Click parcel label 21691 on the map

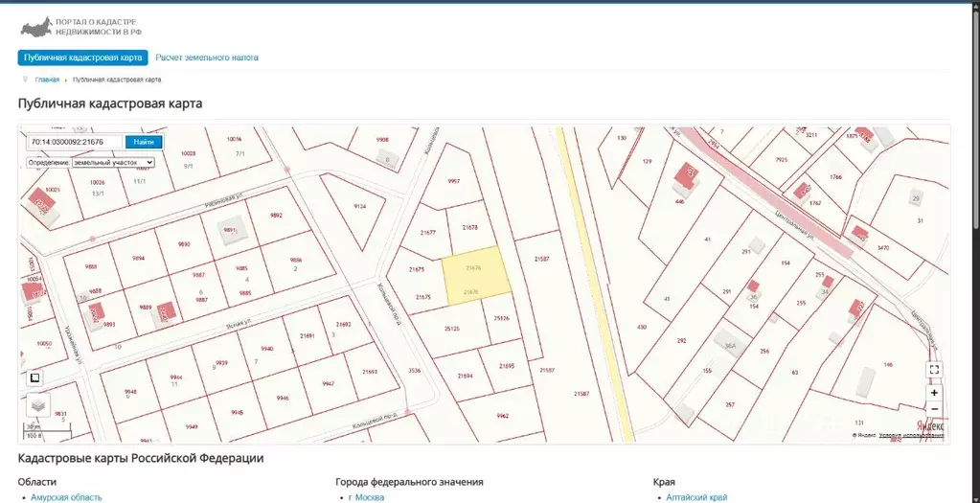pyautogui.click(x=307, y=335)
